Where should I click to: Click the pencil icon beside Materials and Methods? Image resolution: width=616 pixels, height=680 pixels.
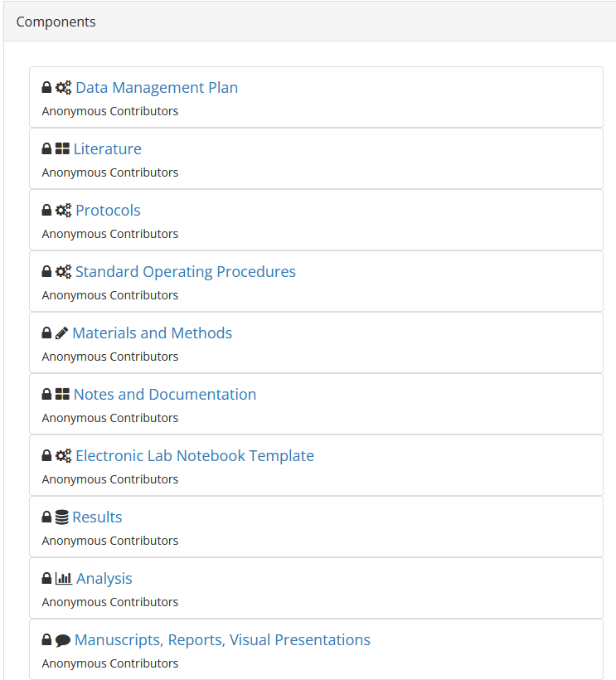coord(61,333)
